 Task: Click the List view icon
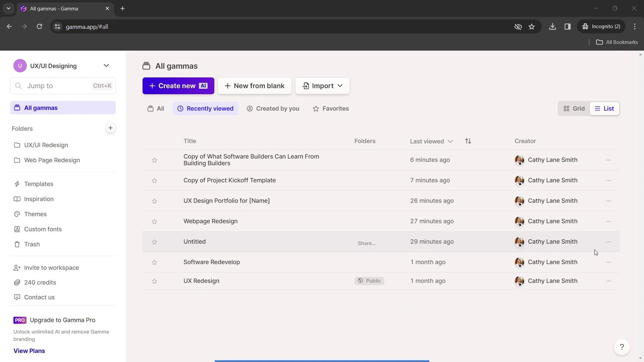point(598,108)
